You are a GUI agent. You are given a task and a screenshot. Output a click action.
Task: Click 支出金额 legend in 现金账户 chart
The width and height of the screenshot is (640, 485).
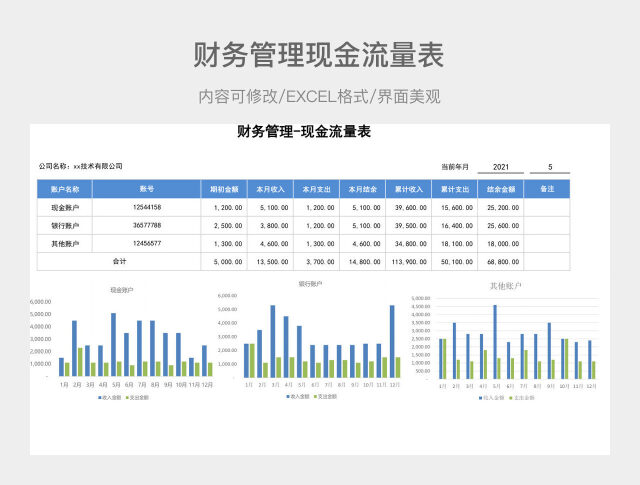pos(137,398)
